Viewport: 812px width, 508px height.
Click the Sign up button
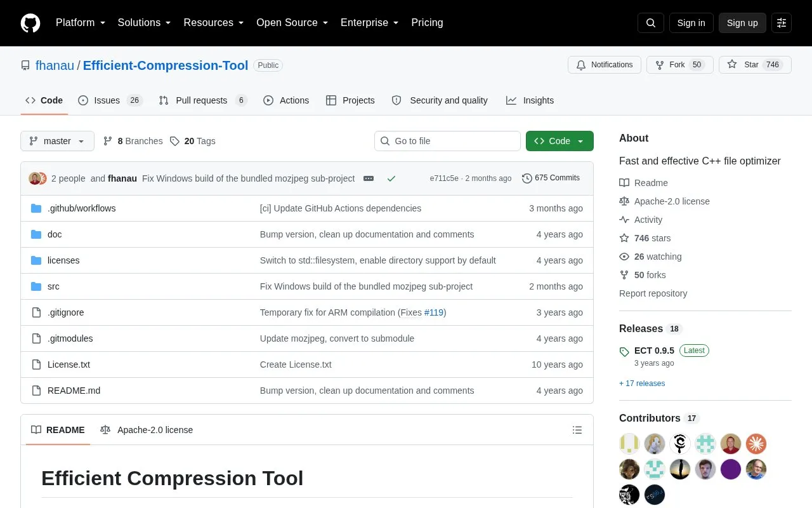[x=742, y=23]
